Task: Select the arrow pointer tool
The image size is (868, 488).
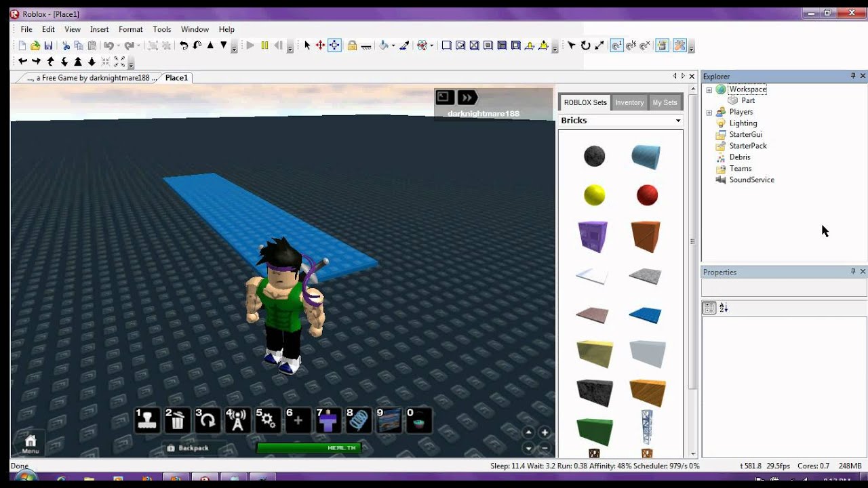Action: pyautogui.click(x=307, y=45)
